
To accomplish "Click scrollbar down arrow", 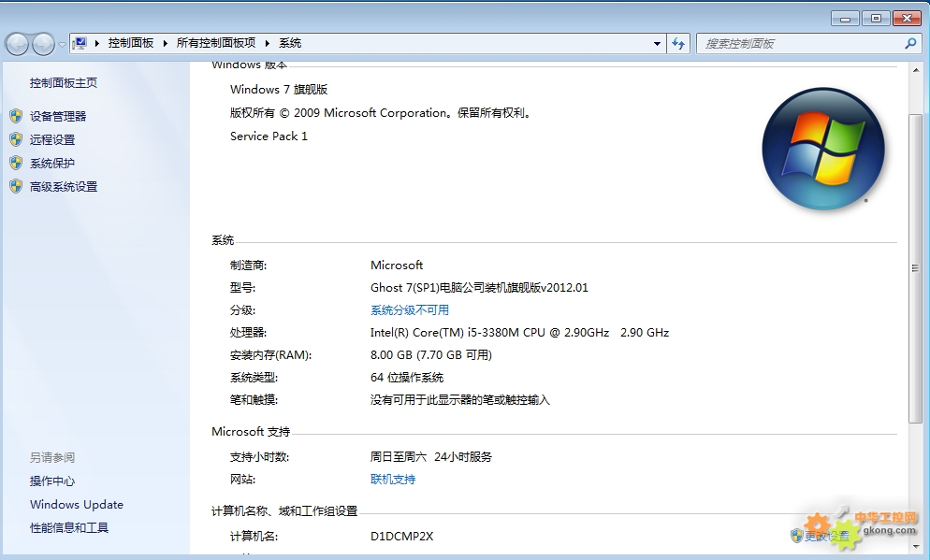I will [915, 546].
